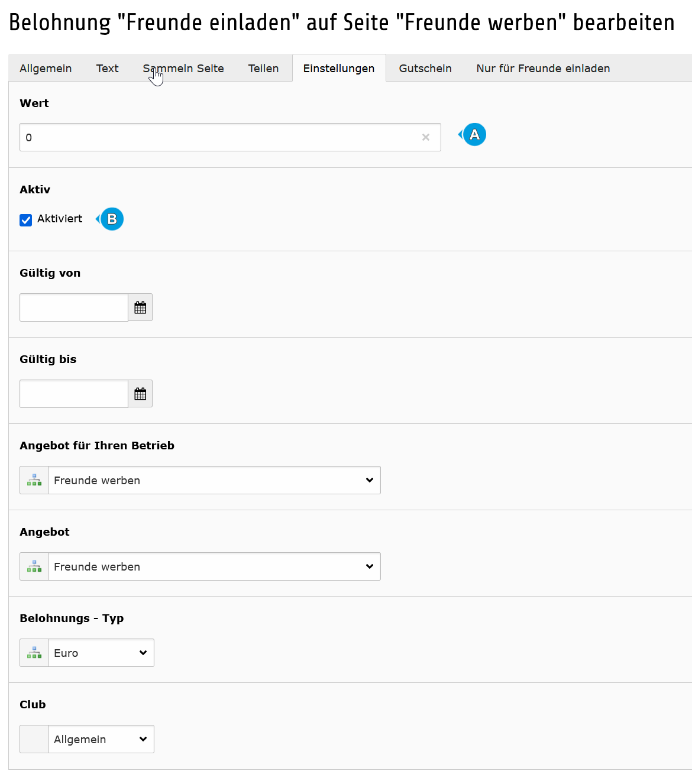This screenshot has height=784, width=692.
Task: Click the Gültig bis date field
Action: [74, 394]
